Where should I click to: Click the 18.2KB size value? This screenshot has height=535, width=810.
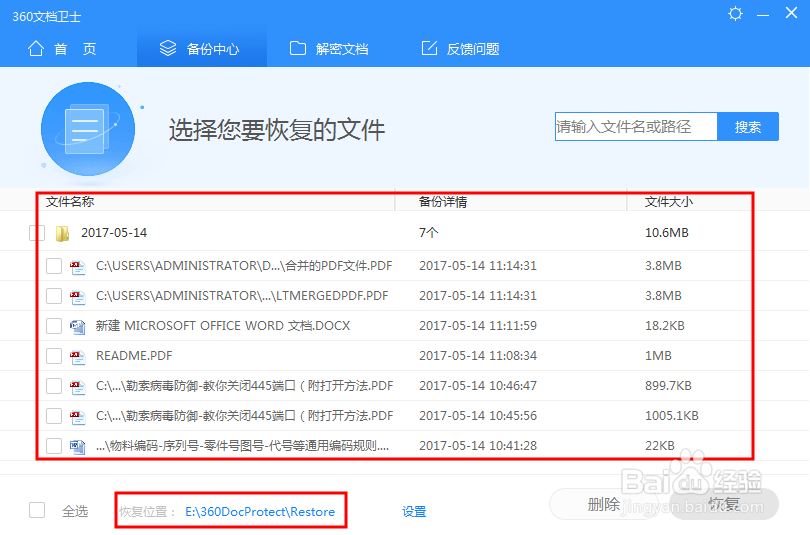[664, 326]
